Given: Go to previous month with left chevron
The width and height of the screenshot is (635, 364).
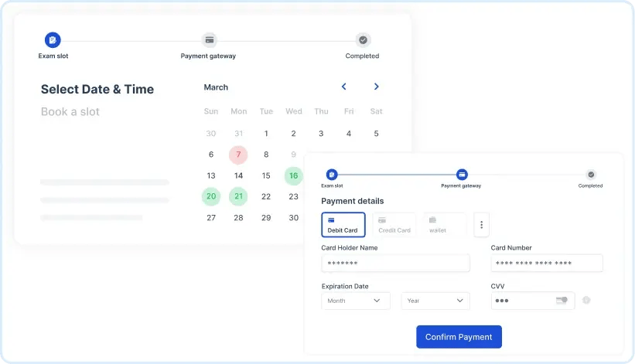Looking at the screenshot, I should point(344,87).
